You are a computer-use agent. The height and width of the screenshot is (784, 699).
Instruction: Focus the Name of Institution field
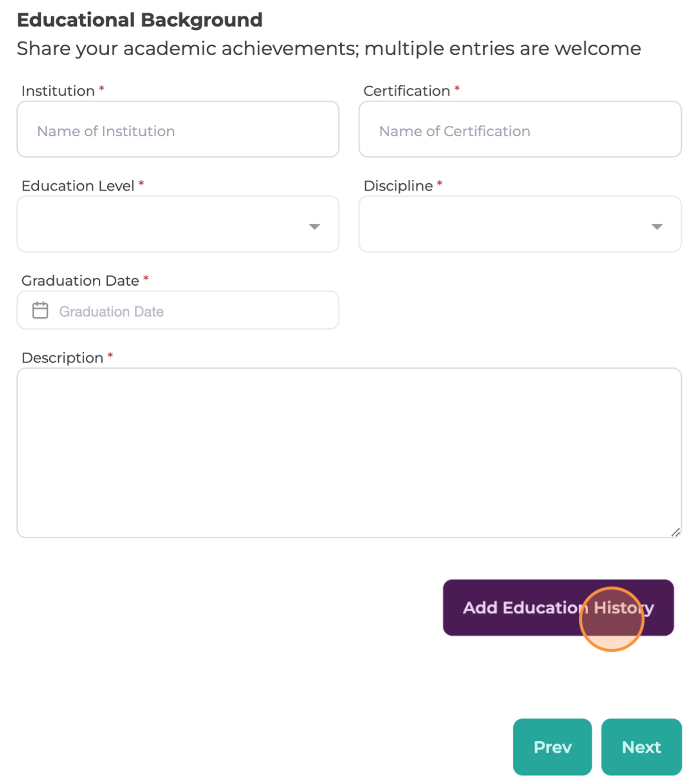(x=178, y=129)
